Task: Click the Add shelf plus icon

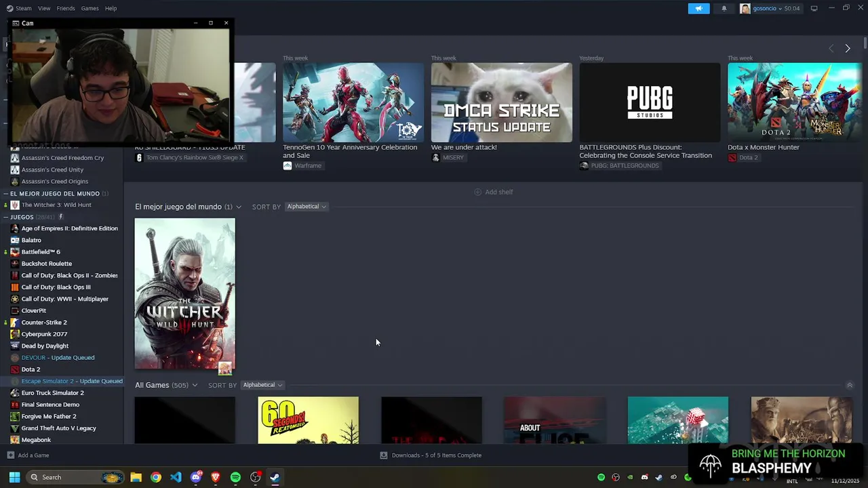Action: 477,192
